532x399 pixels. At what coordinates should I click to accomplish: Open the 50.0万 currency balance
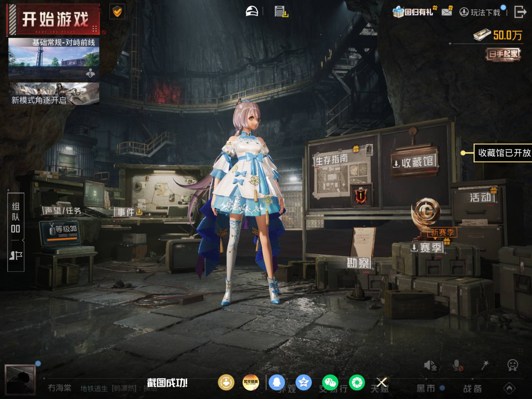[x=498, y=35]
